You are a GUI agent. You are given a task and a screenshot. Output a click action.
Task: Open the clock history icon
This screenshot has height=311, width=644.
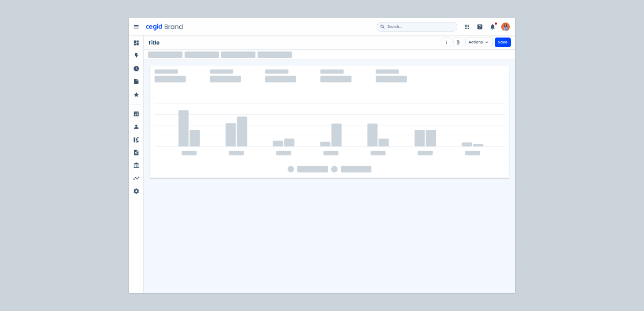(136, 68)
